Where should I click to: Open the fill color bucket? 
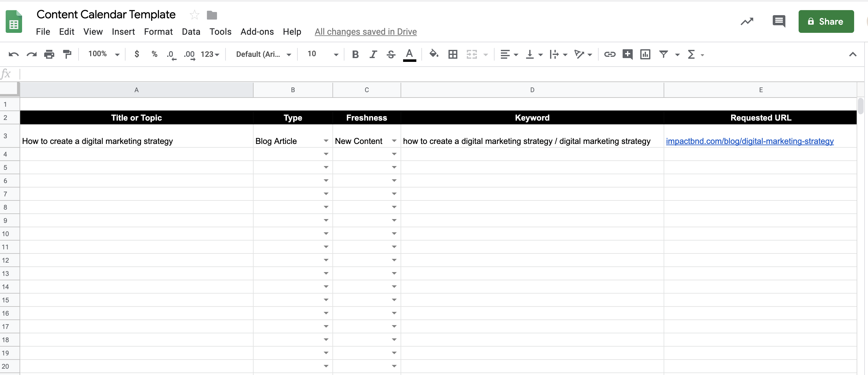point(434,54)
